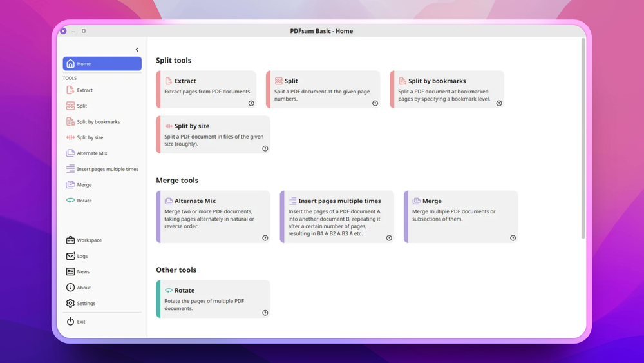Select Split in the sidebar
Viewport: 644px width, 363px height.
(x=102, y=106)
